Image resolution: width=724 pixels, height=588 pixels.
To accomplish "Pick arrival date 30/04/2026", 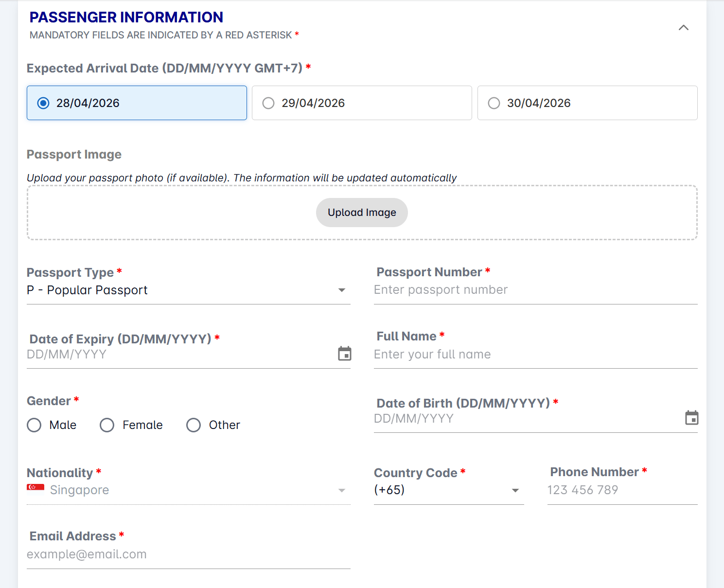I will [x=494, y=103].
